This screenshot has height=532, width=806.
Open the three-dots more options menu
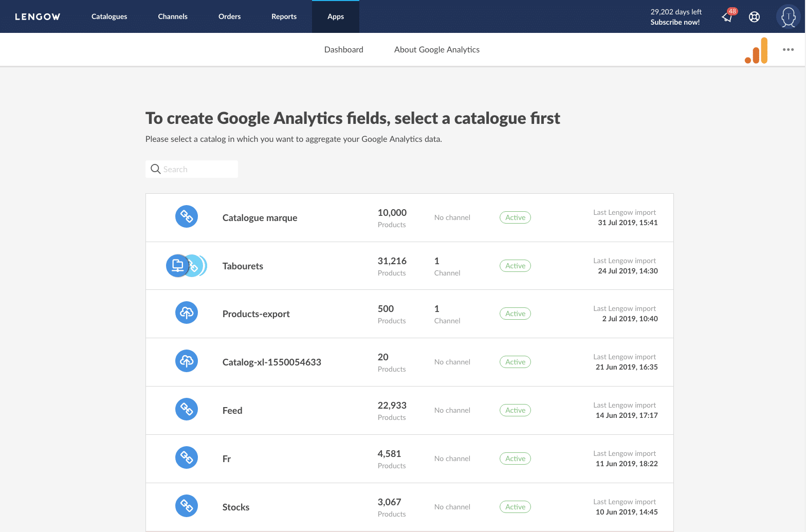pyautogui.click(x=788, y=49)
